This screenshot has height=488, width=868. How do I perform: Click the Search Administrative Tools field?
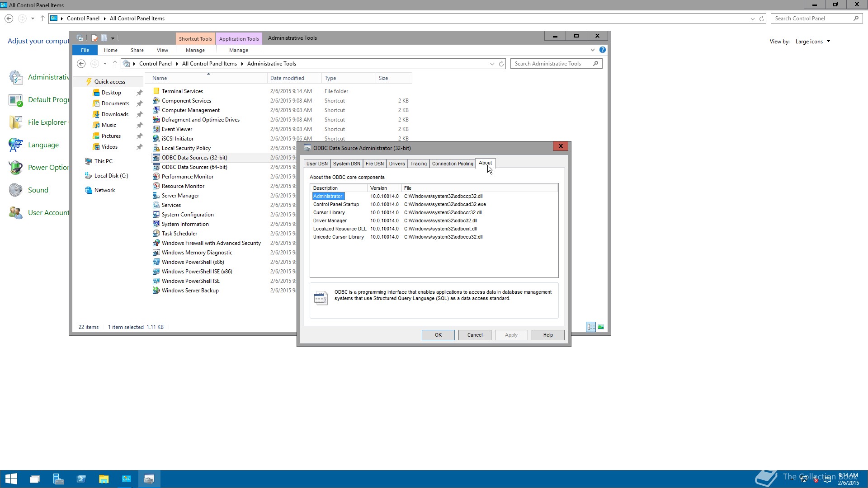(556, 64)
